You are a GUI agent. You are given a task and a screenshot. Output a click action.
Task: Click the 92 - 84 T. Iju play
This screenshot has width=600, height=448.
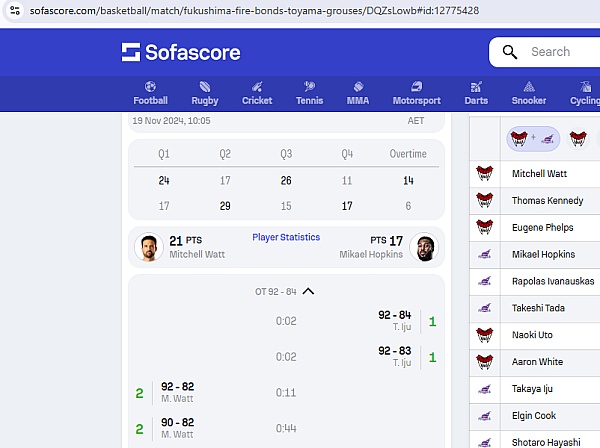(x=286, y=321)
